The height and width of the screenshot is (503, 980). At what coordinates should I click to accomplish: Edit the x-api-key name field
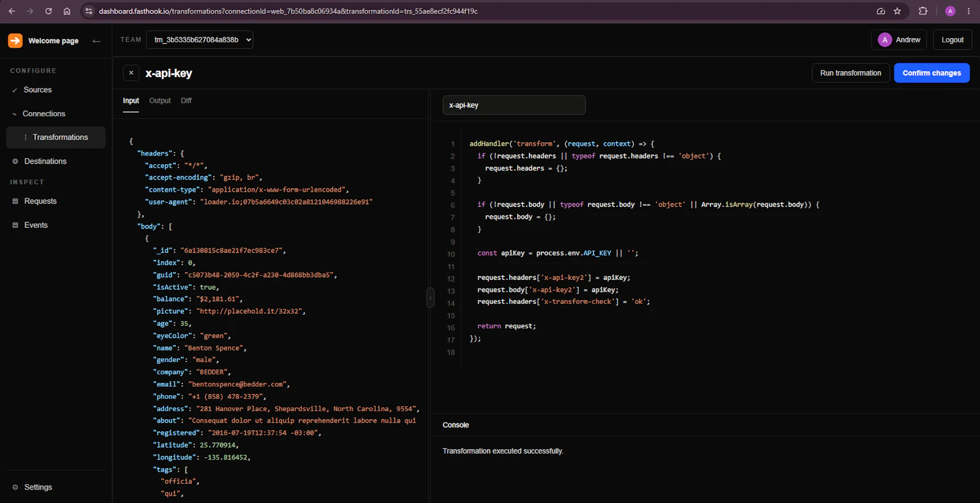pos(514,105)
